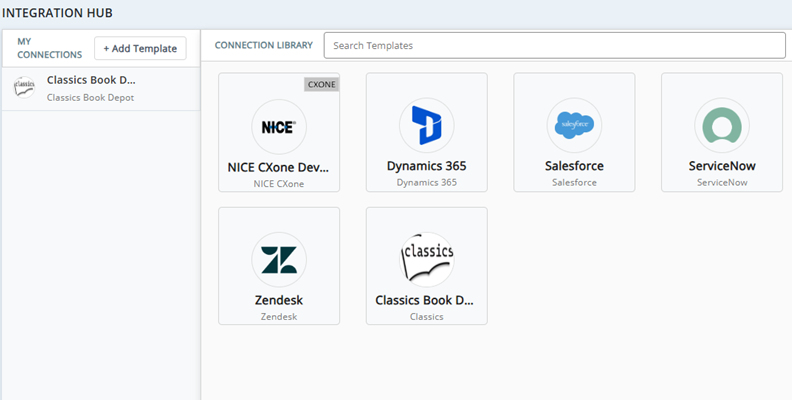Click the Dynamics 365 logo icon
The image size is (792, 400).
[426, 125]
